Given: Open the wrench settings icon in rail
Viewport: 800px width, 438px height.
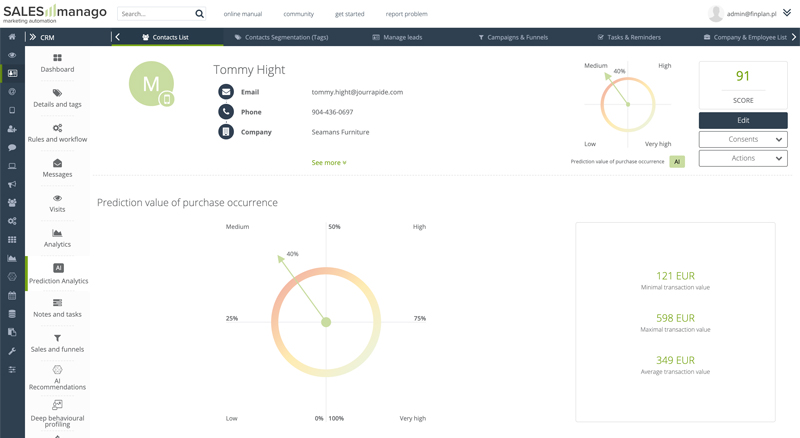Looking at the screenshot, I should (12, 351).
